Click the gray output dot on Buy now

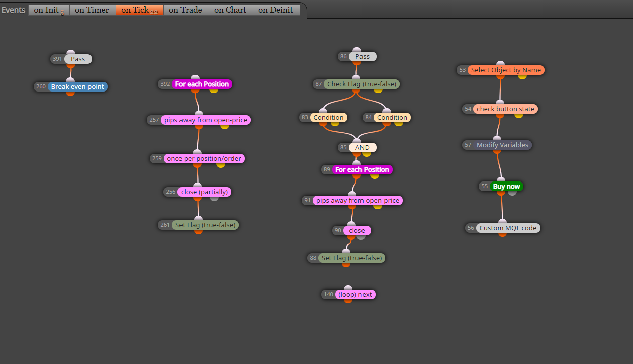pos(512,192)
